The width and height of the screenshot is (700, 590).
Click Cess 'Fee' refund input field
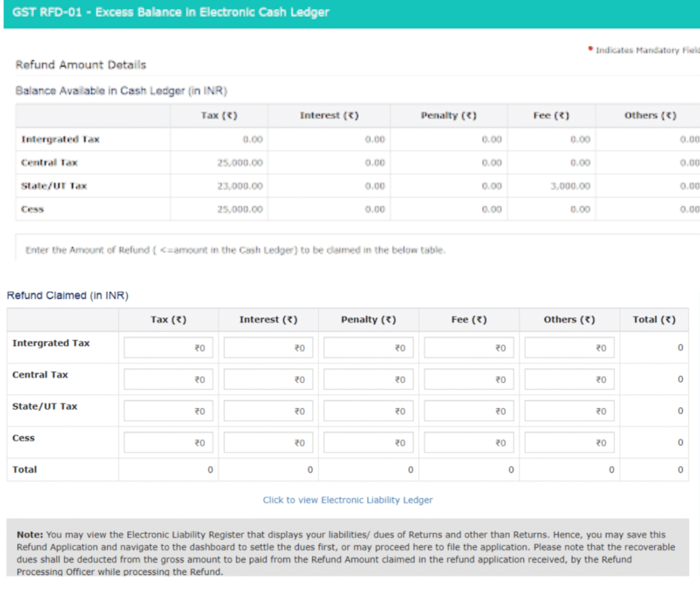pos(469,443)
